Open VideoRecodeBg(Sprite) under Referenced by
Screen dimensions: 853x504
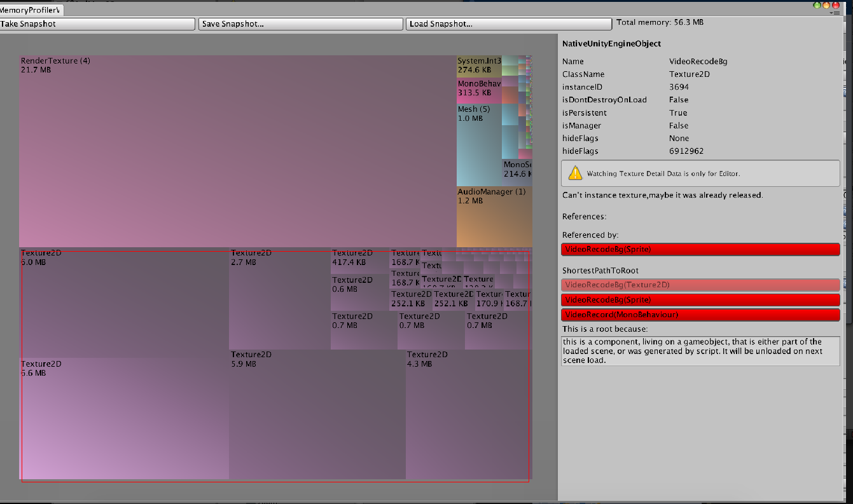coord(700,249)
